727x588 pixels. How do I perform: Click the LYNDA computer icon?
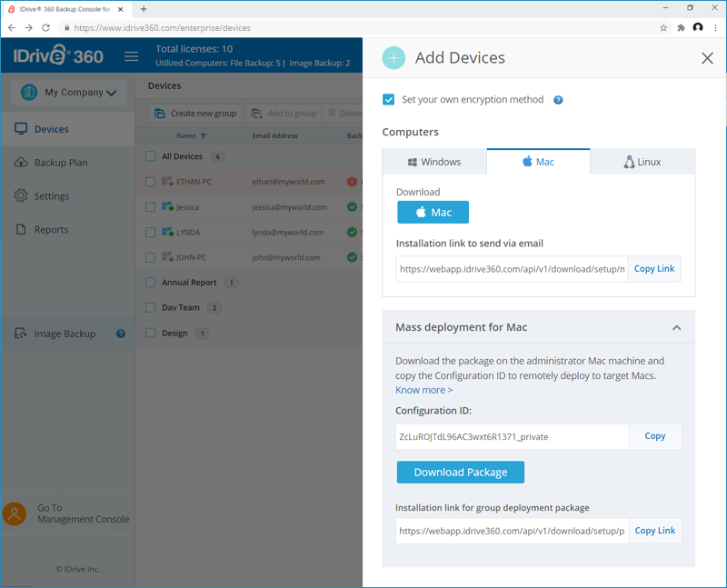[167, 232]
